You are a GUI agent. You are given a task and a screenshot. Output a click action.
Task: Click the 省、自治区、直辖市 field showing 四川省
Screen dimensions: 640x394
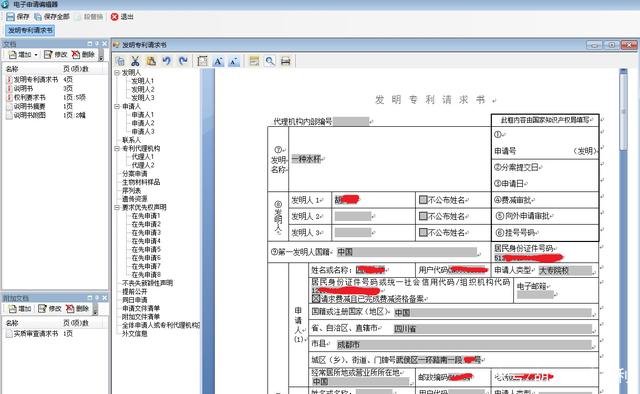coord(492,329)
